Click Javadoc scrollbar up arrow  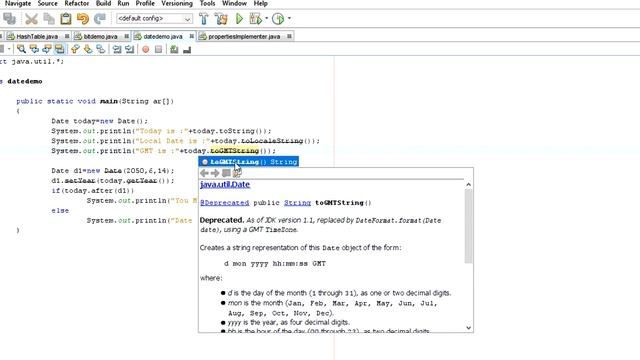point(469,185)
